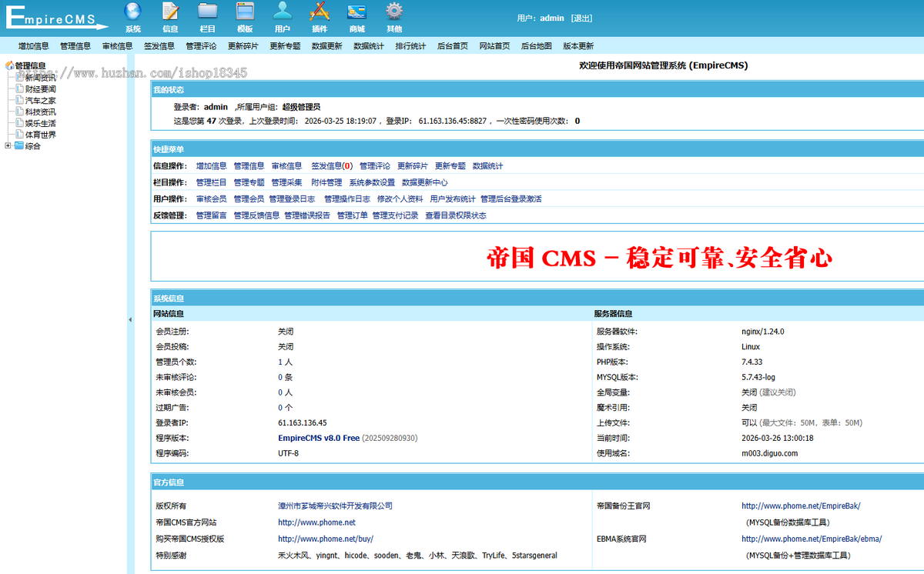The height and width of the screenshot is (574, 924).
Task: Click 管理反馈信息 quick menu link
Action: click(x=256, y=215)
